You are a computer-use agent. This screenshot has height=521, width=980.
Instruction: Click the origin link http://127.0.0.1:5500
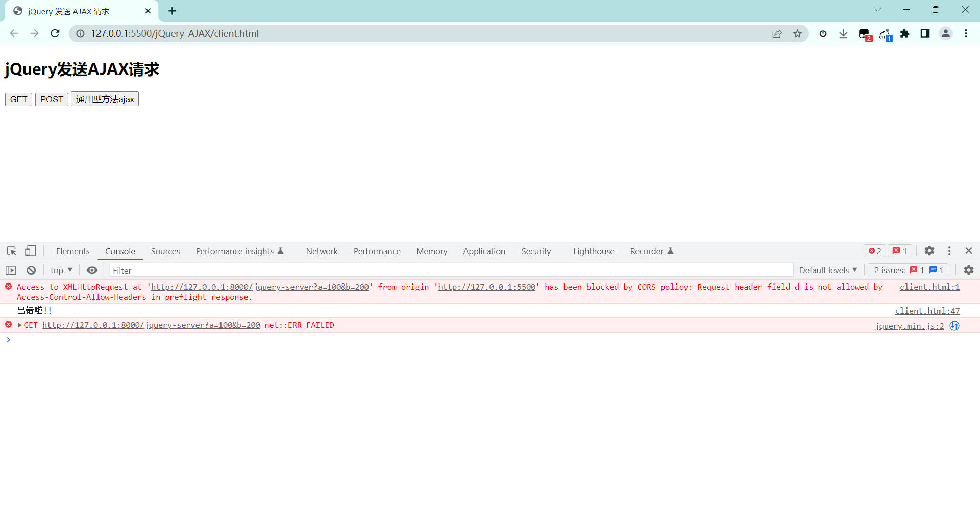tap(487, 287)
